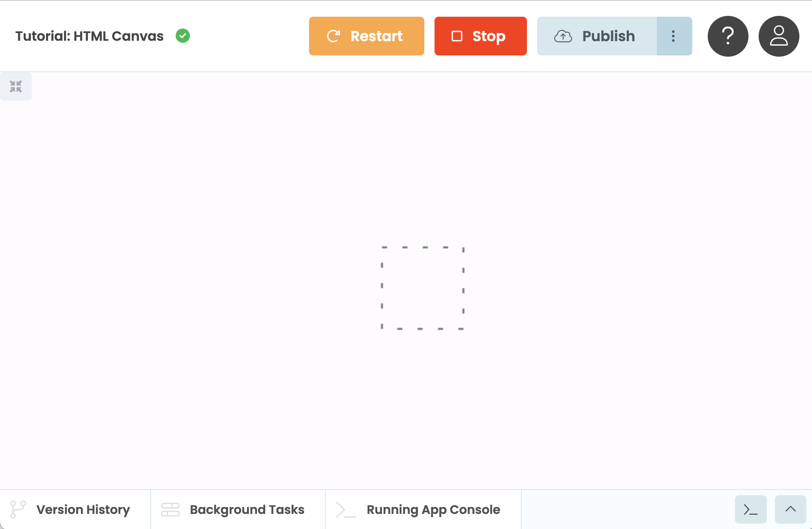Click the Restart button
Screen dimensions: 812x529
(367, 36)
